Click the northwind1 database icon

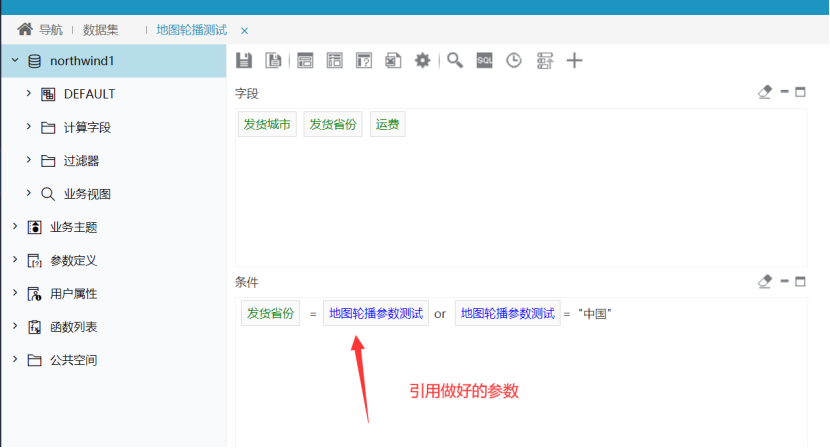coord(34,61)
